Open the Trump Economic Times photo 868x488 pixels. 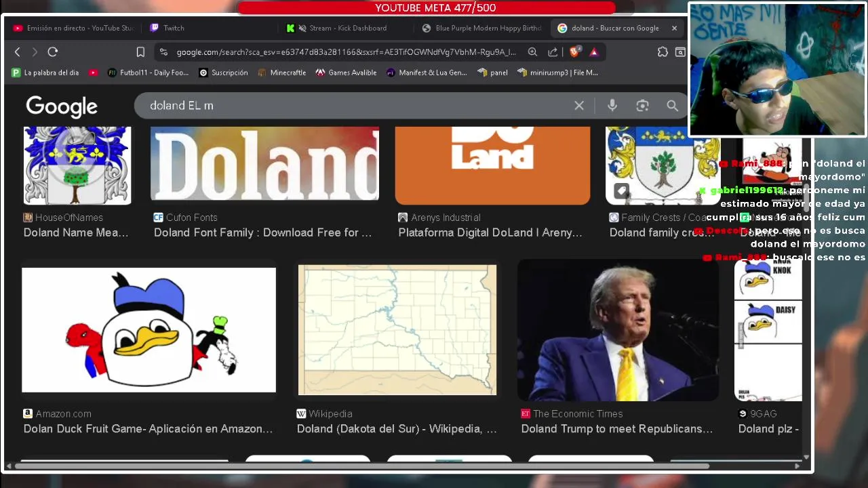pyautogui.click(x=618, y=330)
